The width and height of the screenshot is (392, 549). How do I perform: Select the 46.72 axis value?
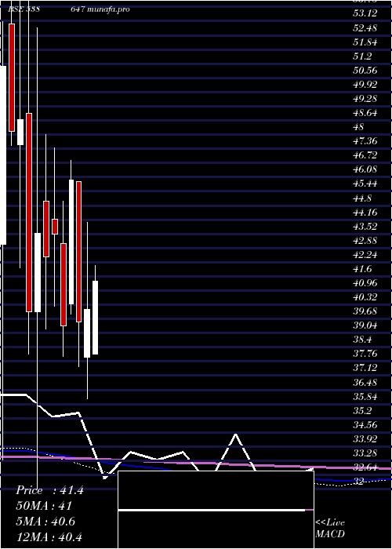pos(365,155)
